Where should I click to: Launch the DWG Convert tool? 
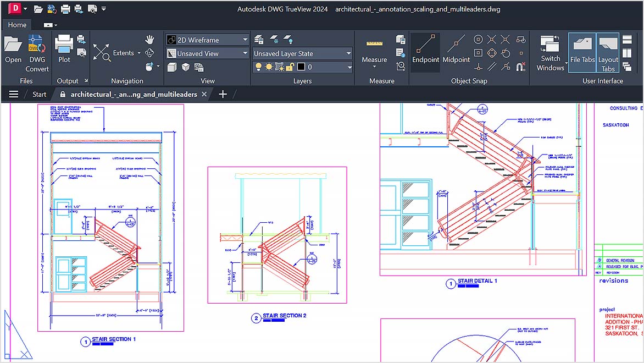(37, 50)
